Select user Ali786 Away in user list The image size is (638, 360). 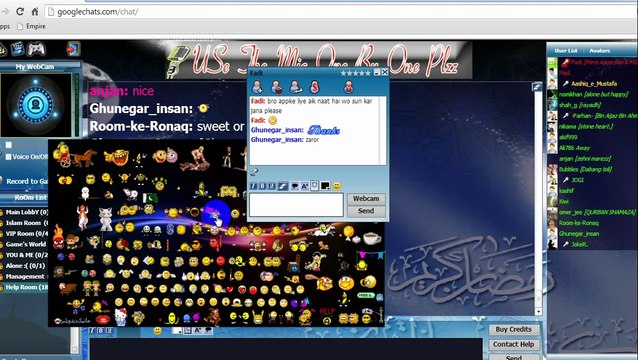574,148
